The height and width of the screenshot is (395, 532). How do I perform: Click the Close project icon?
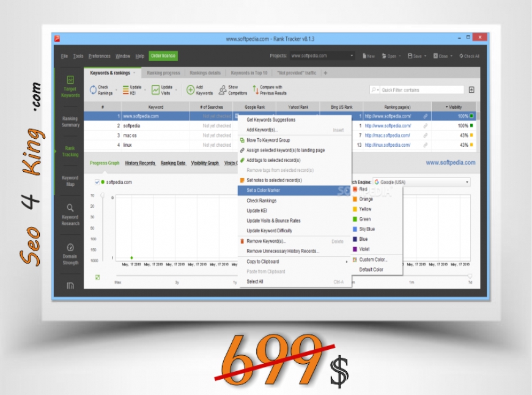(x=435, y=56)
